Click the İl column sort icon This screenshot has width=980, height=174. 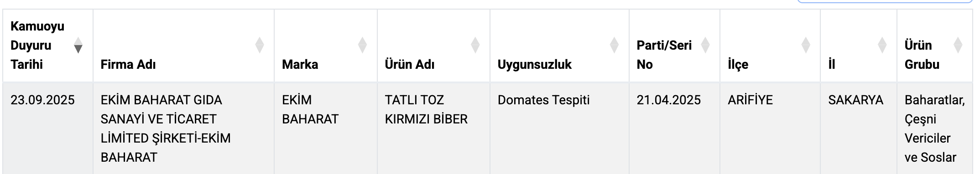(882, 45)
